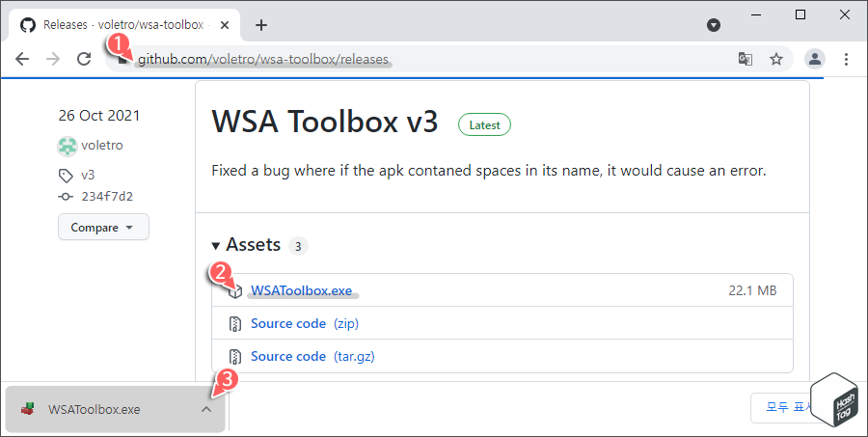Reload the GitHub releases page
This screenshot has width=868, height=437.
point(84,59)
